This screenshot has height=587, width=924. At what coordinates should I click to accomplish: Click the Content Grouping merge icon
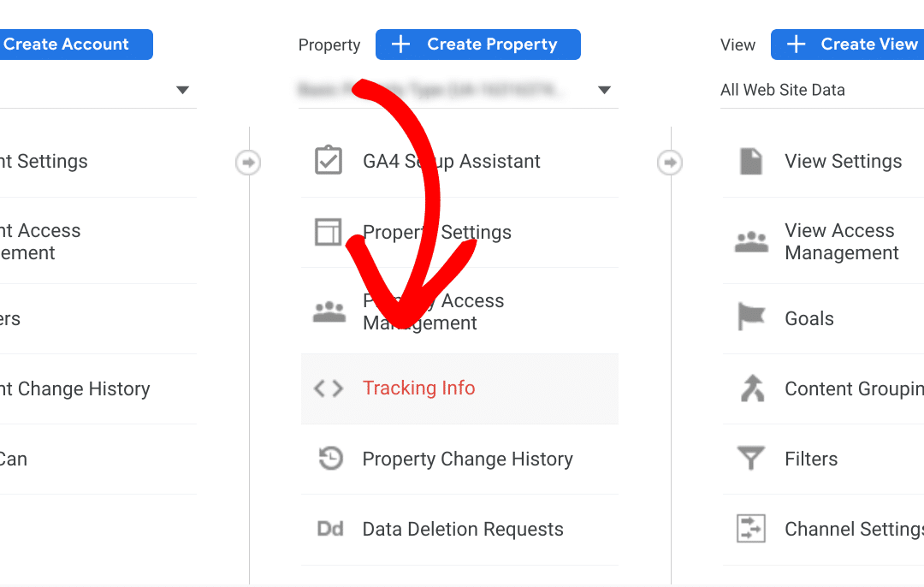click(x=751, y=389)
